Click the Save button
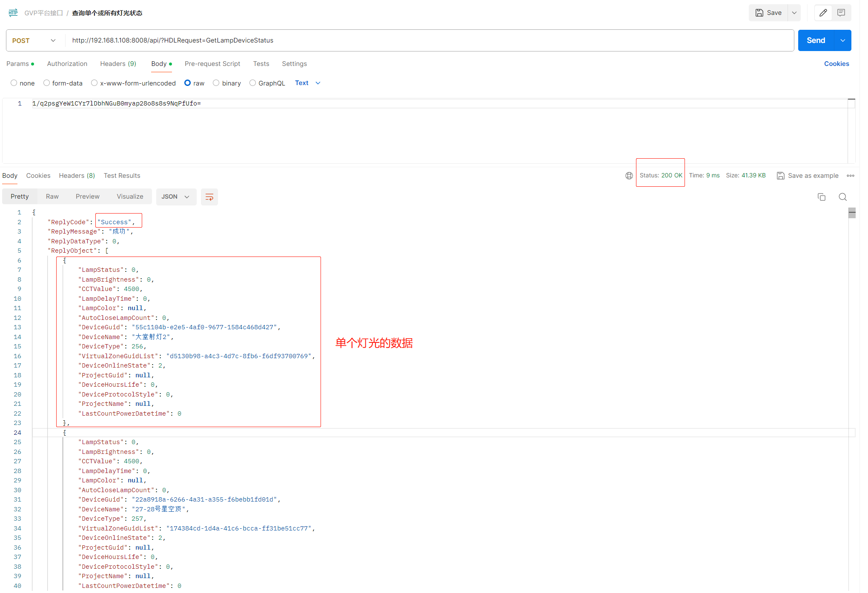The height and width of the screenshot is (593, 868). [x=768, y=13]
